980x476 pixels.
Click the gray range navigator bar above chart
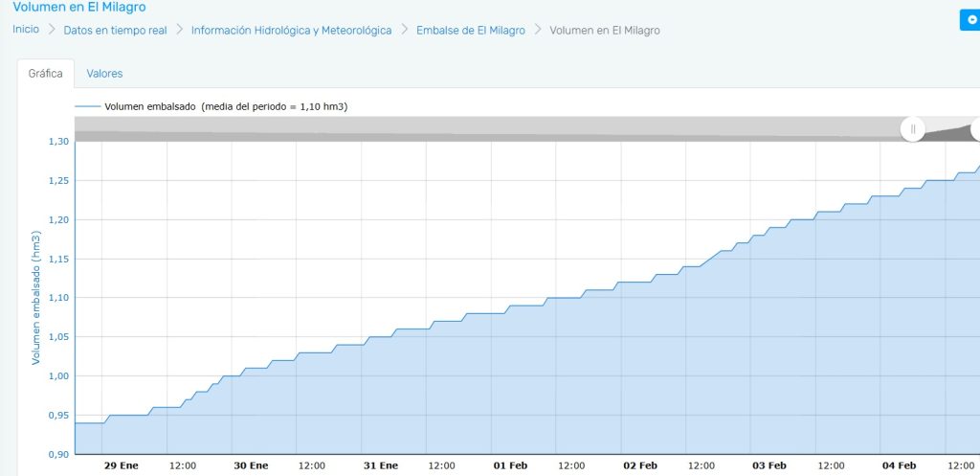[x=479, y=129]
